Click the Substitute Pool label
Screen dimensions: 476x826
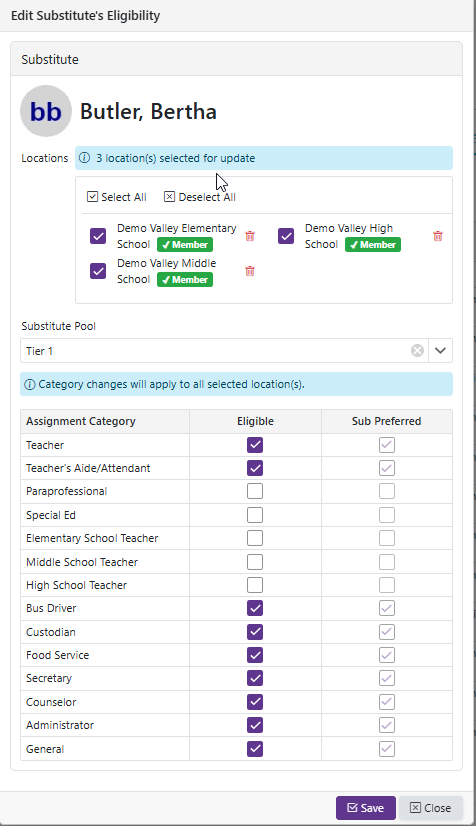[x=58, y=326]
